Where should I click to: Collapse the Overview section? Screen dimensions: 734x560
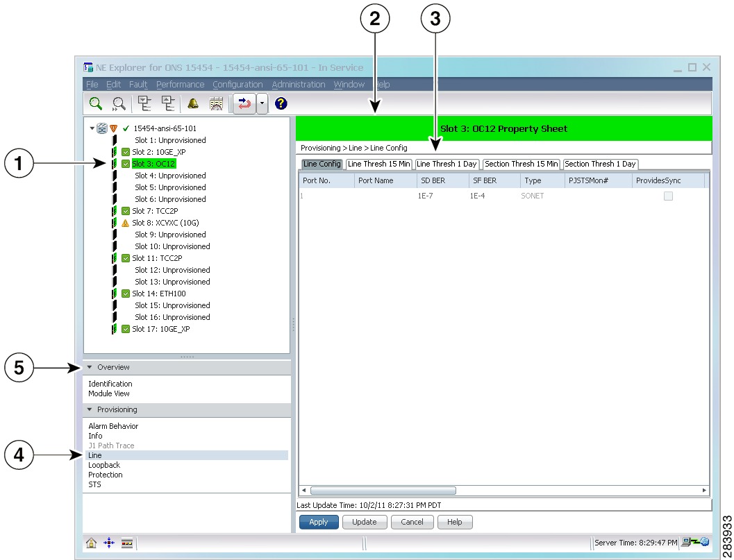coord(90,367)
